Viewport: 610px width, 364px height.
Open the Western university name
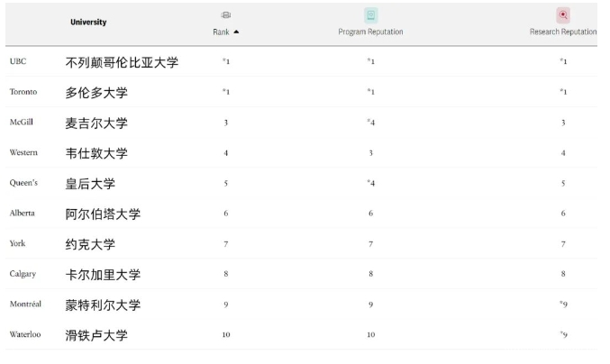pos(23,152)
